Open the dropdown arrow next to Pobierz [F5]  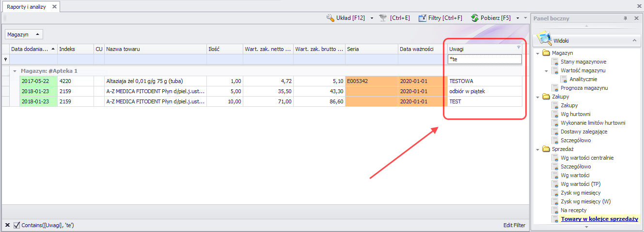click(x=518, y=18)
